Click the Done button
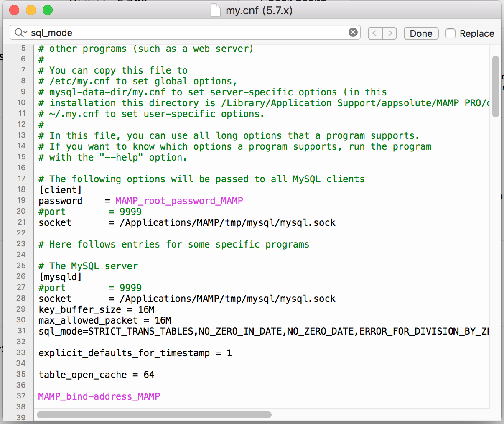The height and width of the screenshot is (424, 504). point(421,33)
